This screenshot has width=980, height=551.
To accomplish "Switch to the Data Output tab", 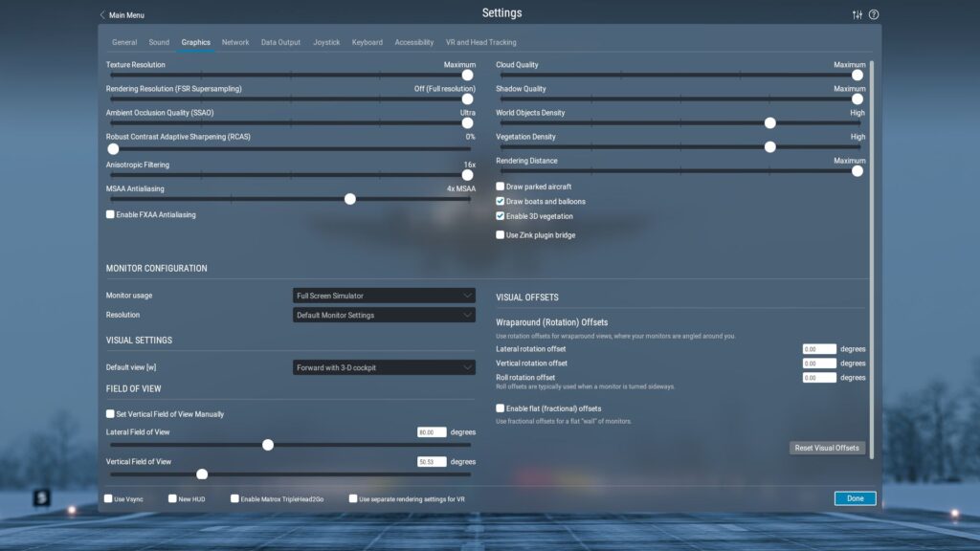I will tap(280, 42).
